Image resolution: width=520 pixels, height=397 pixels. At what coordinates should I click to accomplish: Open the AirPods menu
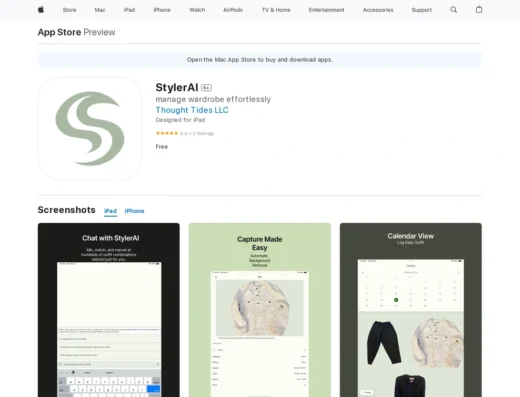point(233,10)
